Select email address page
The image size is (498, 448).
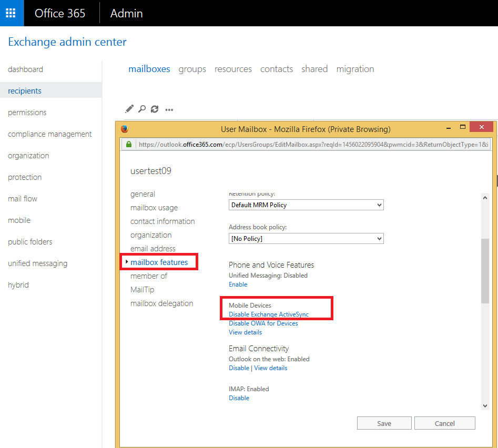click(153, 249)
